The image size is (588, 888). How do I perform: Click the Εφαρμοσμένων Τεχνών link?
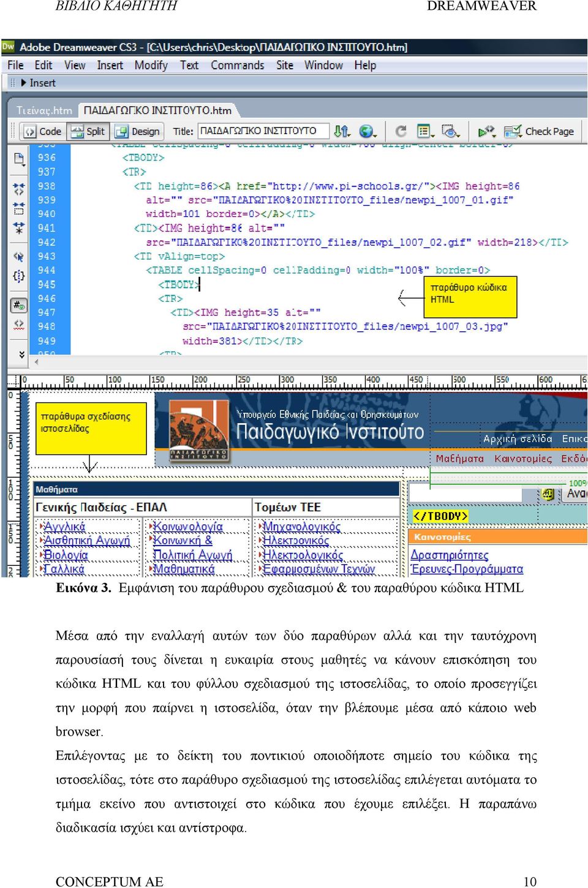318,569
